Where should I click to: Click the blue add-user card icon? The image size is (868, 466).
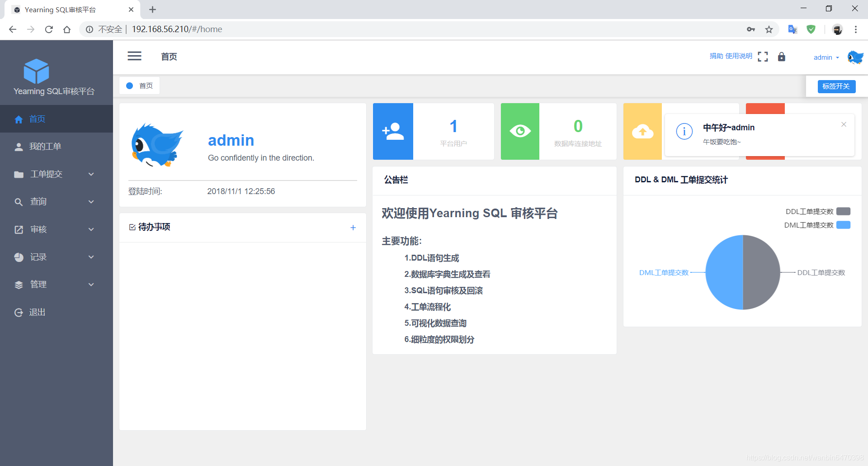coord(393,131)
